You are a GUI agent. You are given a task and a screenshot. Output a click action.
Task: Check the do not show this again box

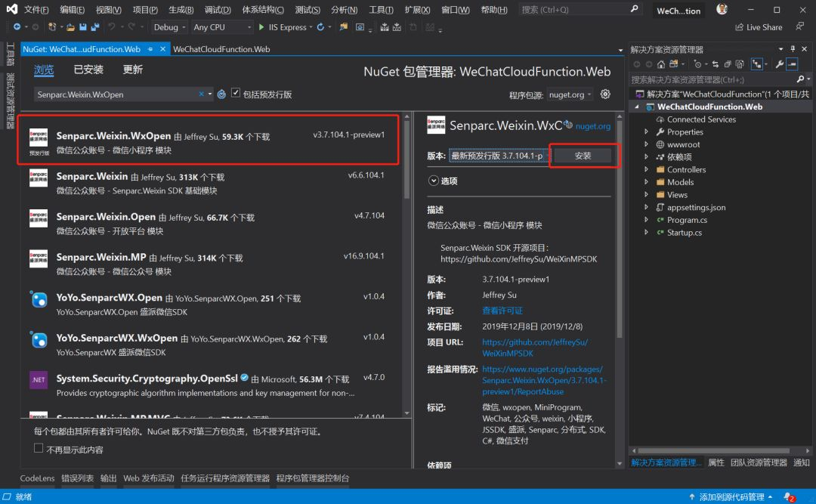(x=38, y=448)
